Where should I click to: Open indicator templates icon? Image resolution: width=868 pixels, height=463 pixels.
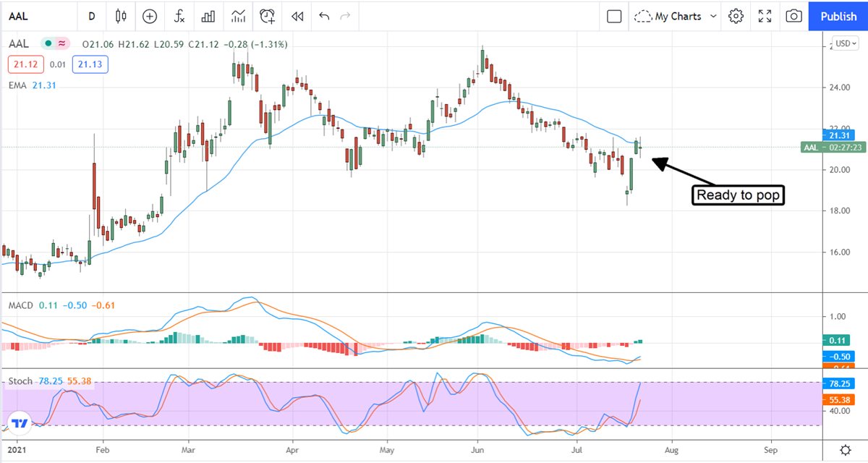[238, 16]
